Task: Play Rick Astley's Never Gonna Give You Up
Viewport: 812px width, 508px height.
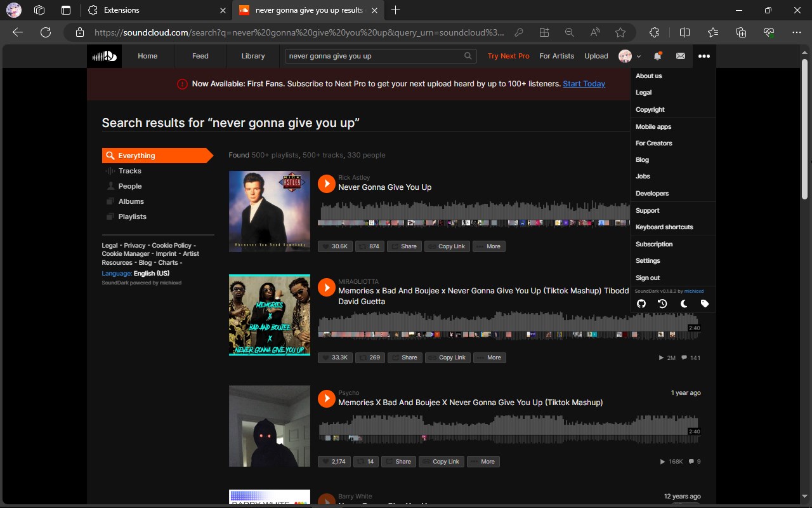Action: [x=326, y=184]
